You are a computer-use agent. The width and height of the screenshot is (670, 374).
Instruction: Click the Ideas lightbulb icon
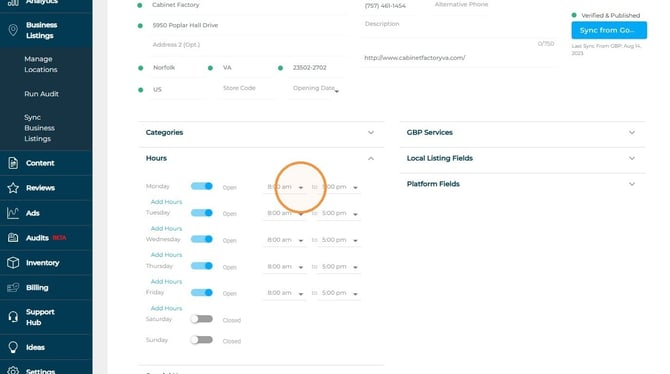point(13,347)
